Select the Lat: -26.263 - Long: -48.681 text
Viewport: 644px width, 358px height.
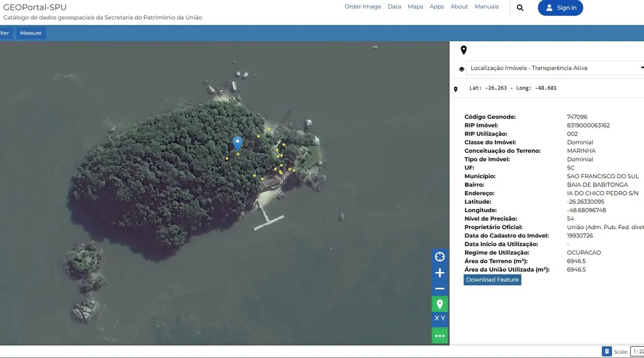[x=513, y=88]
